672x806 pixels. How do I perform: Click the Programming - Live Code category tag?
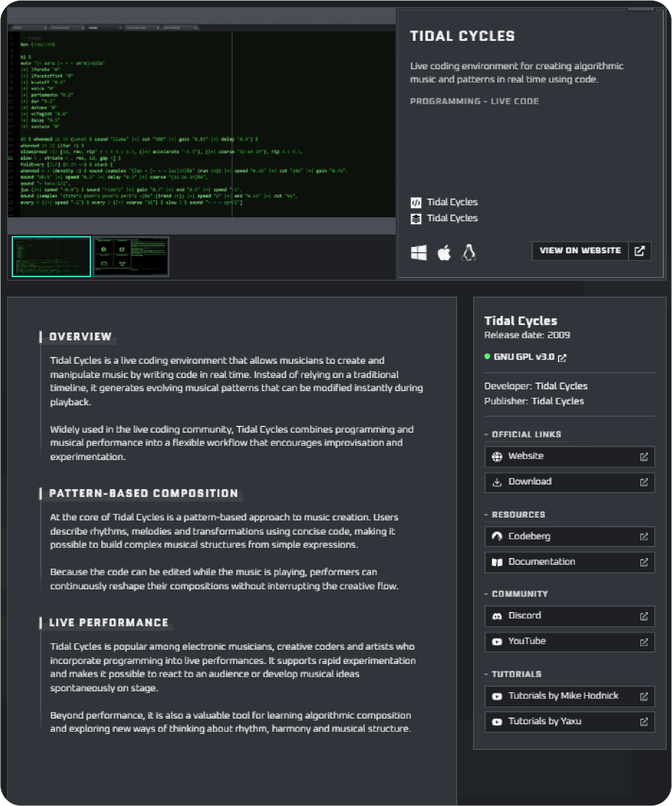pos(475,101)
